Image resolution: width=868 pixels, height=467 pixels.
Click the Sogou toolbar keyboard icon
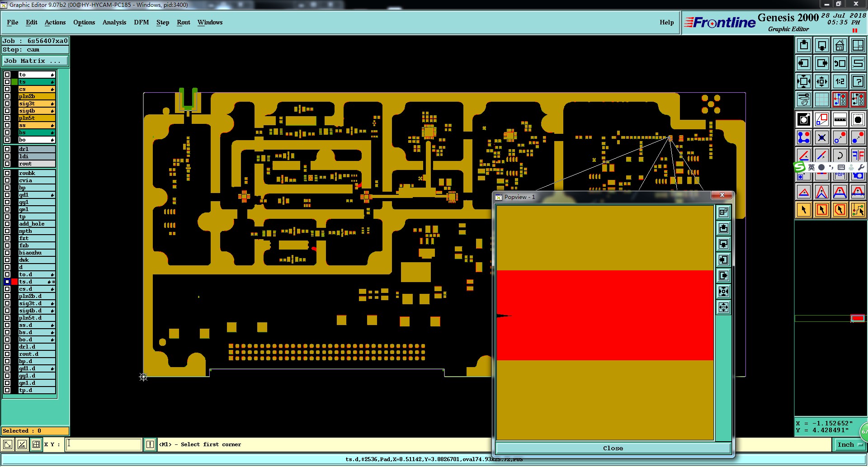point(841,167)
